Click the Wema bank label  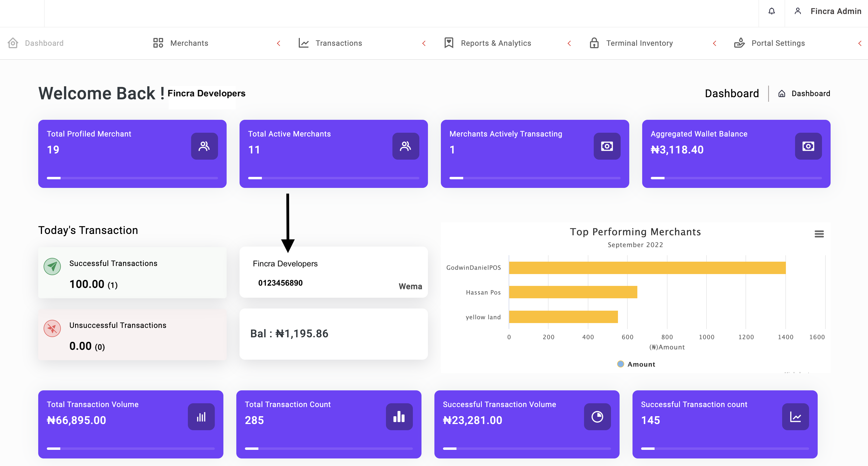[410, 286]
